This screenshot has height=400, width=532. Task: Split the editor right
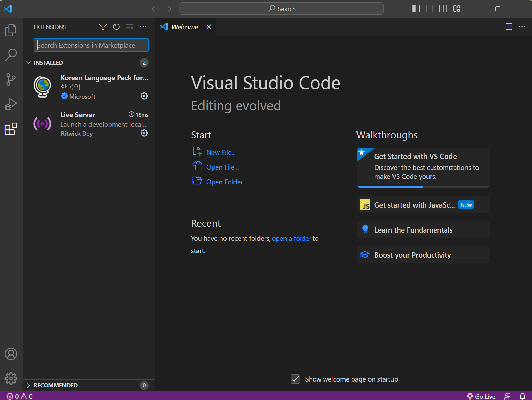tap(509, 27)
